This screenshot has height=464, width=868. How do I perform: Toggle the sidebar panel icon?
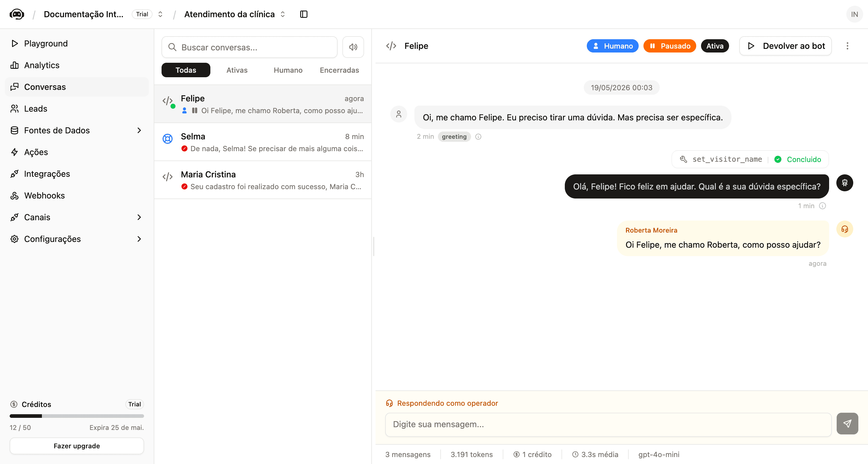coord(303,14)
